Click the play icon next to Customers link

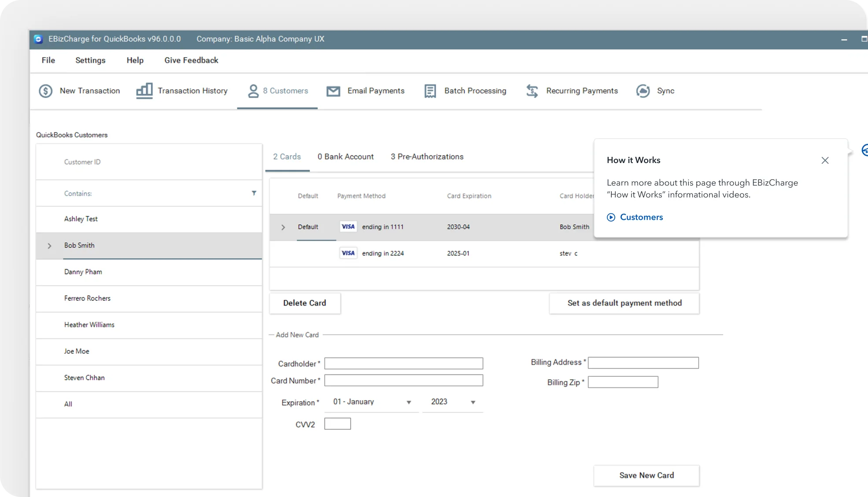click(x=611, y=217)
